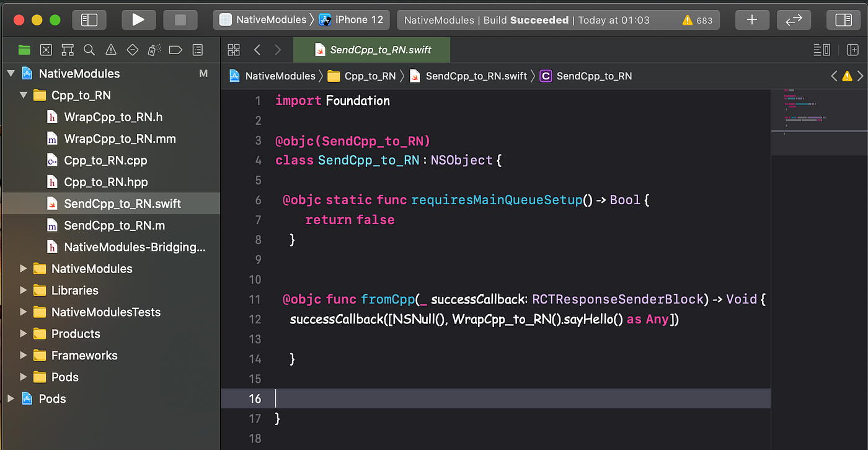868x450 pixels.
Task: Expand the NativeModulesTests folder
Action: [x=24, y=312]
